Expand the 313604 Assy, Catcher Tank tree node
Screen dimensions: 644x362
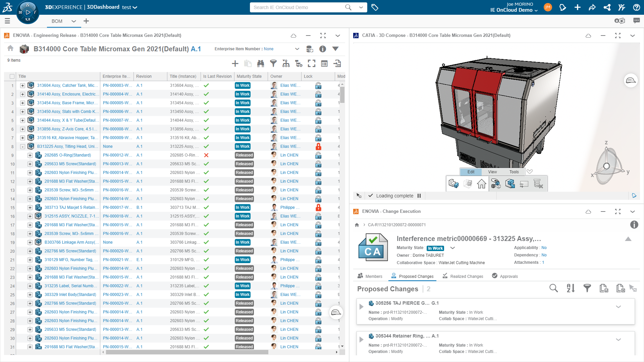coord(22,85)
